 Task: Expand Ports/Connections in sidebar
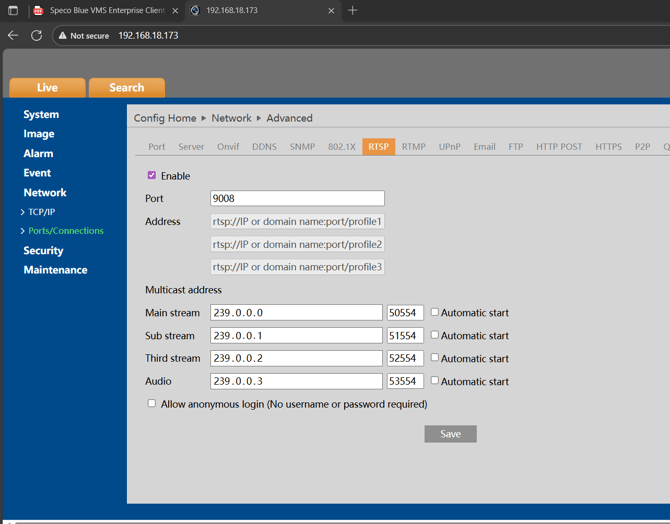(x=65, y=231)
